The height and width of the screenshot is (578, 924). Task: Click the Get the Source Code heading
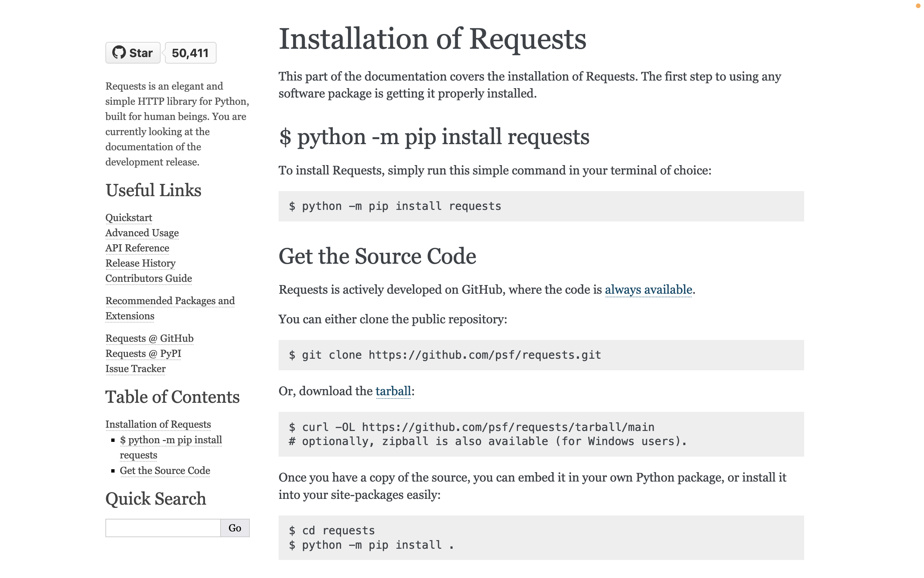[377, 256]
